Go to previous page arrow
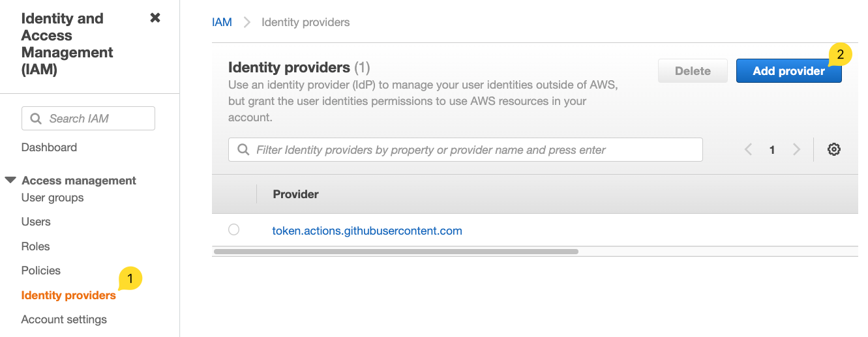 pos(748,149)
